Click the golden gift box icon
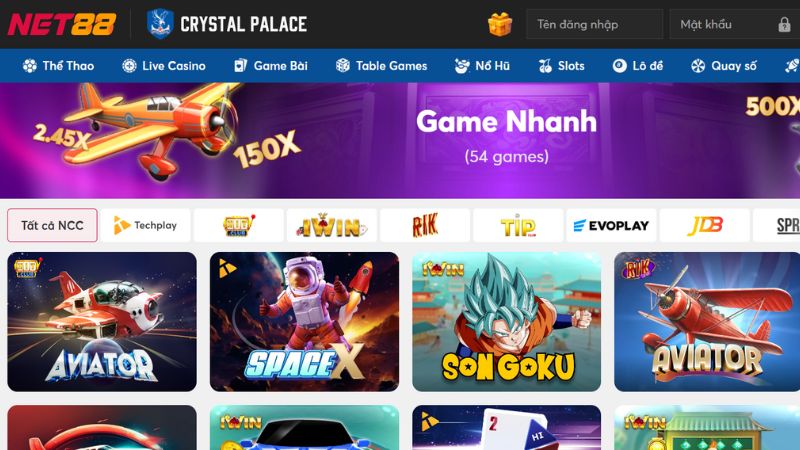Viewport: 800px width, 450px height. click(499, 24)
